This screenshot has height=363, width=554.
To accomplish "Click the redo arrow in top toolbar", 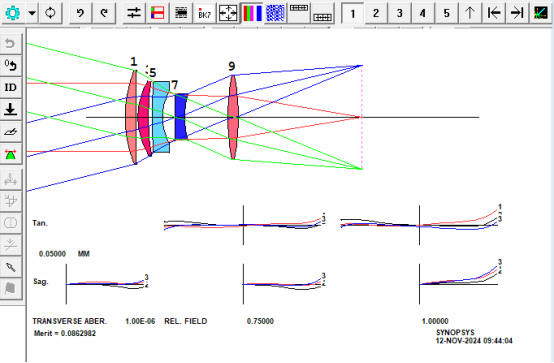I will click(104, 13).
